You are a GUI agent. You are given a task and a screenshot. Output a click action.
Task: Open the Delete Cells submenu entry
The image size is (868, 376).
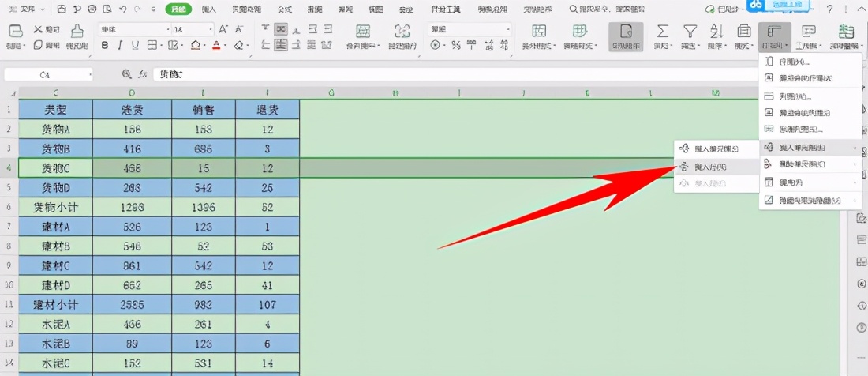[x=811, y=164]
